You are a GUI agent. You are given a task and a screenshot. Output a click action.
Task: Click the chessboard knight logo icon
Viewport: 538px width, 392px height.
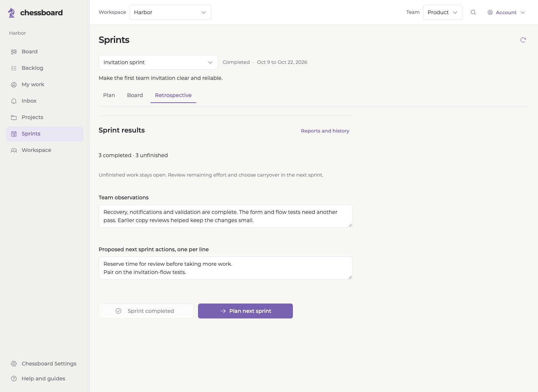(x=12, y=13)
